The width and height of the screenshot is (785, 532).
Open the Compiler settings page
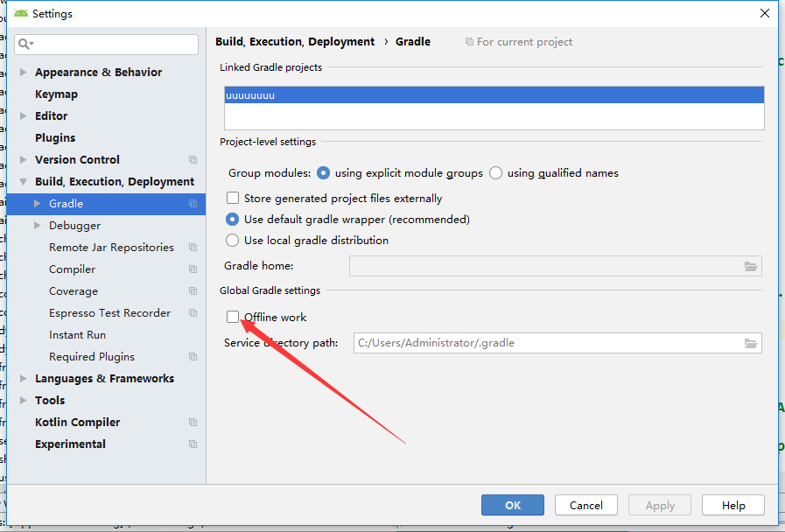(x=72, y=269)
